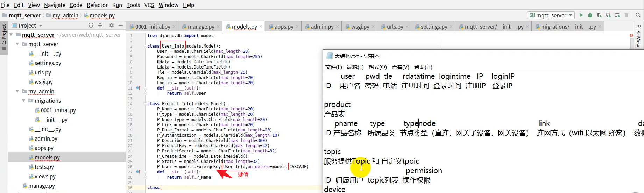Start debugging with the bug icon
Viewport: 644px width, 193px height.
tap(590, 15)
